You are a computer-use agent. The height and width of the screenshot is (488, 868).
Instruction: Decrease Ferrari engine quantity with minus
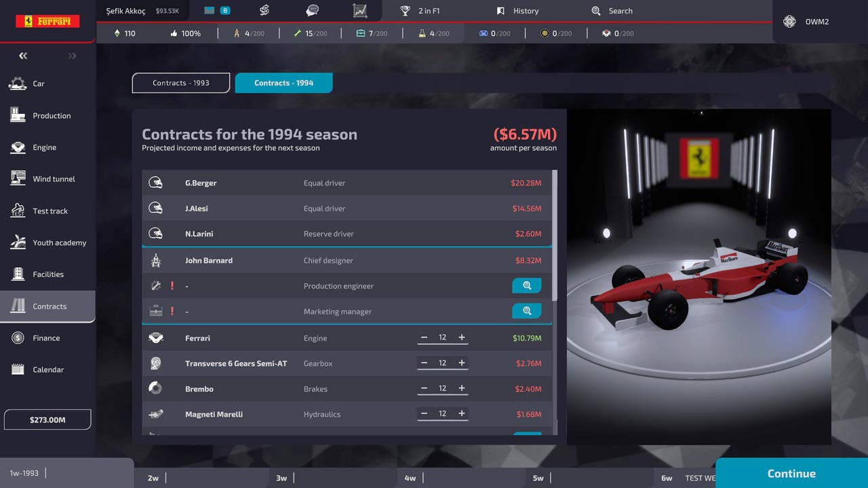(425, 338)
